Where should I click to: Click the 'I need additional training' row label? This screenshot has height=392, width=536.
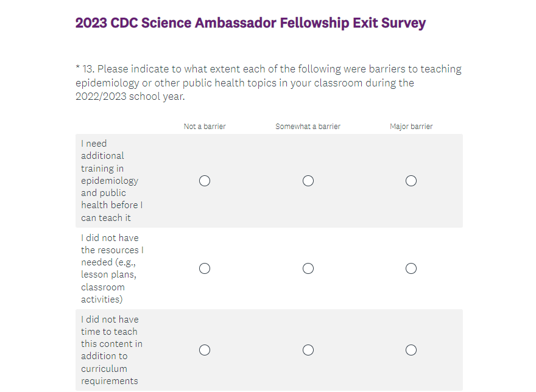(x=111, y=181)
